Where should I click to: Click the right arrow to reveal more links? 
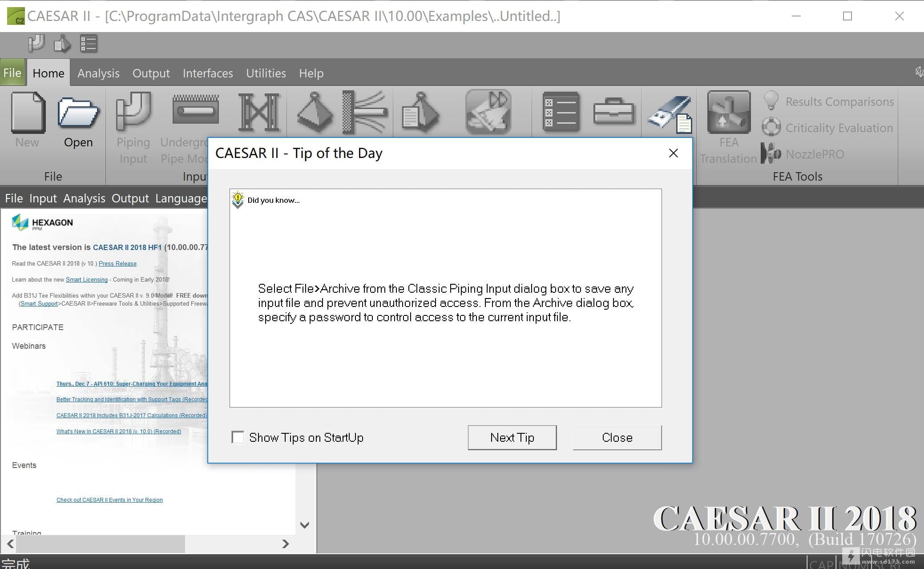286,544
